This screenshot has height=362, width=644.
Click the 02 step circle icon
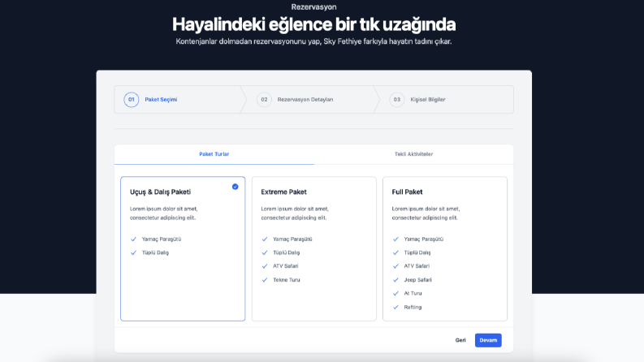[x=264, y=99]
